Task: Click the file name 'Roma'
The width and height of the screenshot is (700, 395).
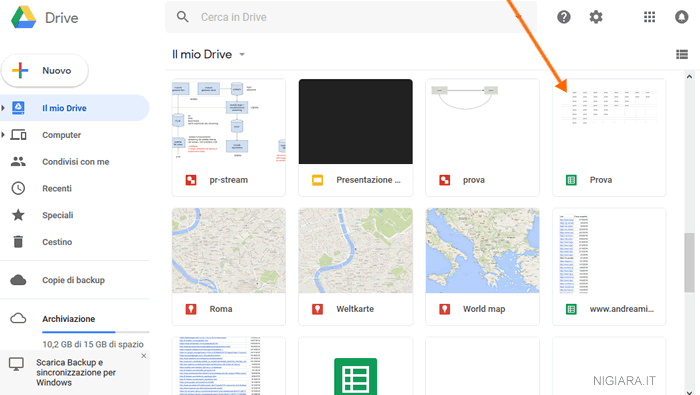Action: 221,309
